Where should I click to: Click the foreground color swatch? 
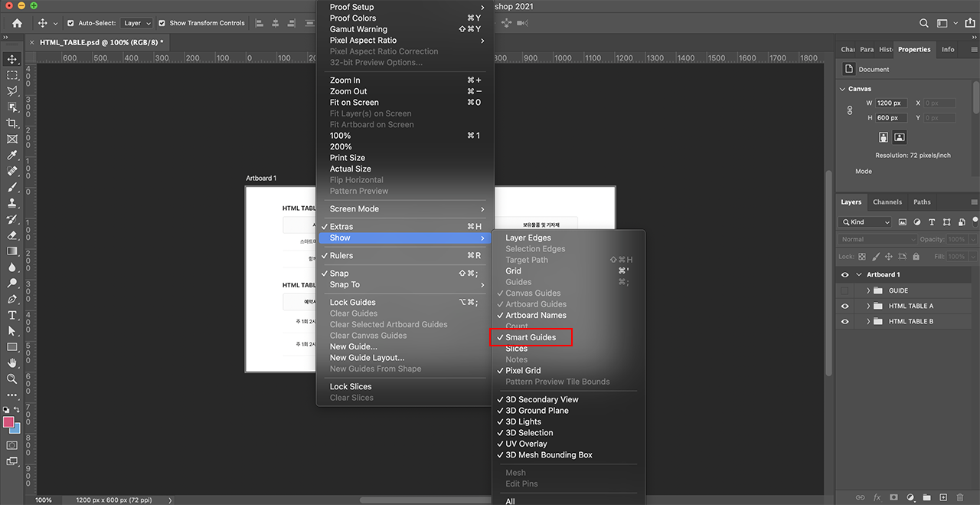pyautogui.click(x=8, y=422)
